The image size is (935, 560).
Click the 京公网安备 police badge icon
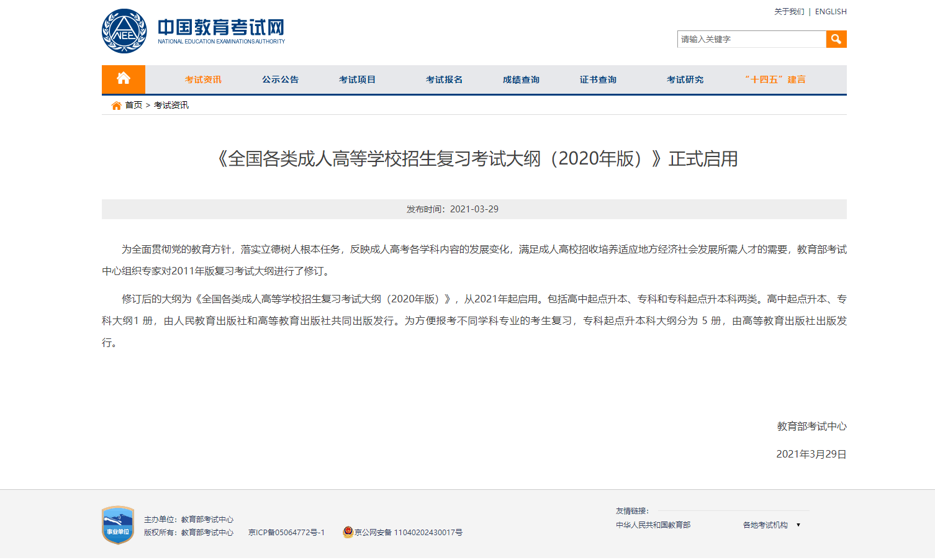coord(348,532)
